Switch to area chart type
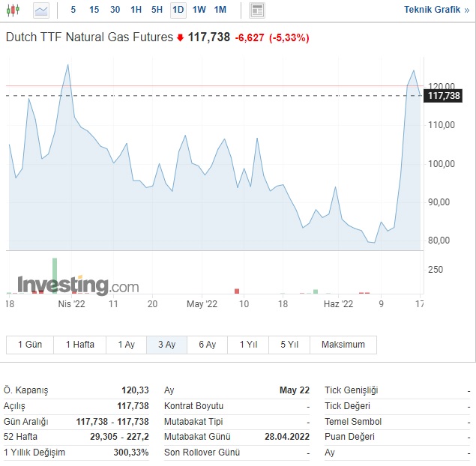The image size is (476, 466). [40, 10]
